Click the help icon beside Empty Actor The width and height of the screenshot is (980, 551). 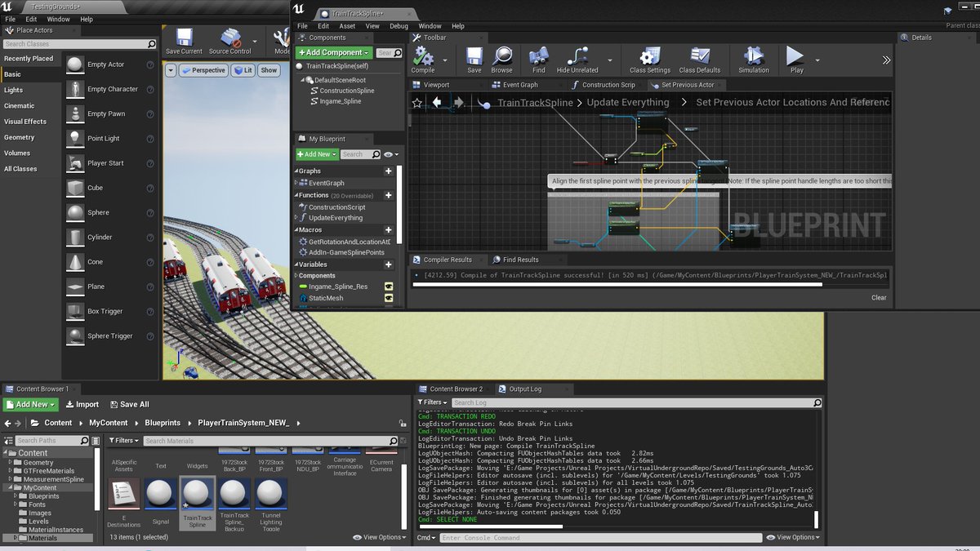150,64
